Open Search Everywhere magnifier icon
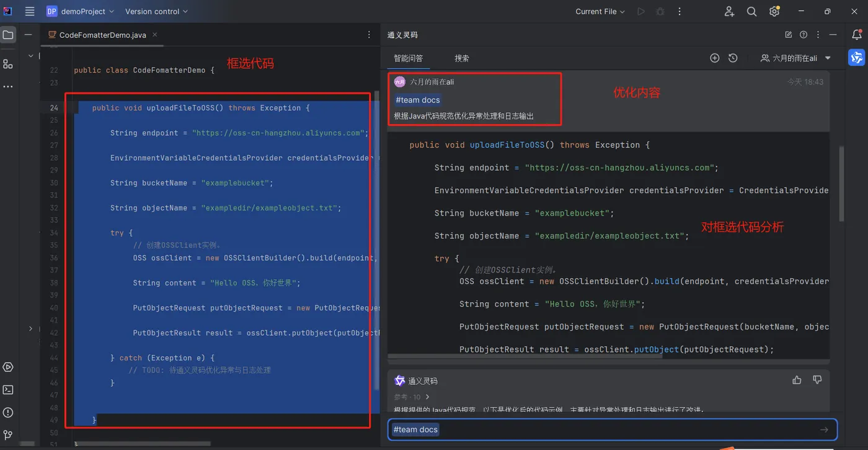868x450 pixels. (751, 11)
